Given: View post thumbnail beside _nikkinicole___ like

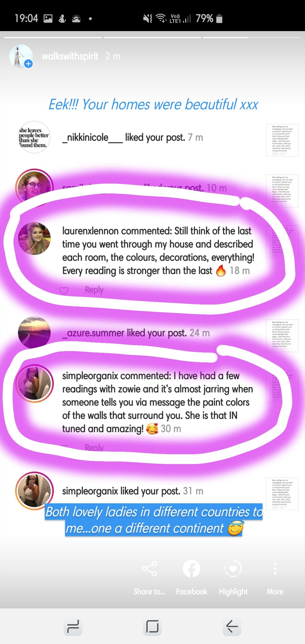Looking at the screenshot, I should point(282,140).
